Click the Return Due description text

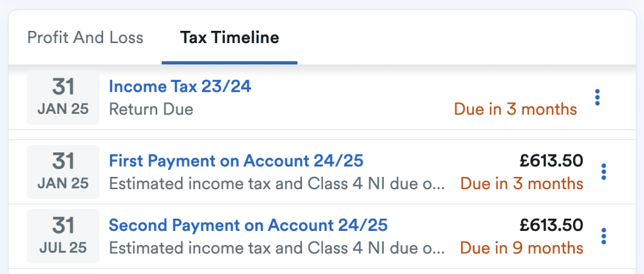pyautogui.click(x=151, y=109)
